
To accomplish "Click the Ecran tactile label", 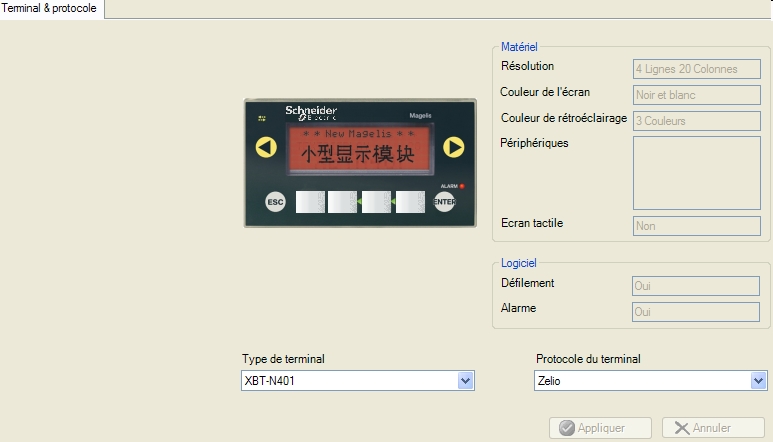I will pos(532,223).
